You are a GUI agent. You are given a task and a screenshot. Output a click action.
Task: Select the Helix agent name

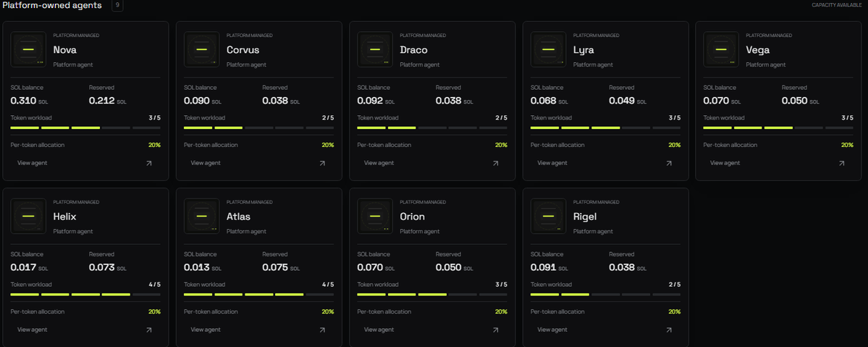(x=64, y=216)
